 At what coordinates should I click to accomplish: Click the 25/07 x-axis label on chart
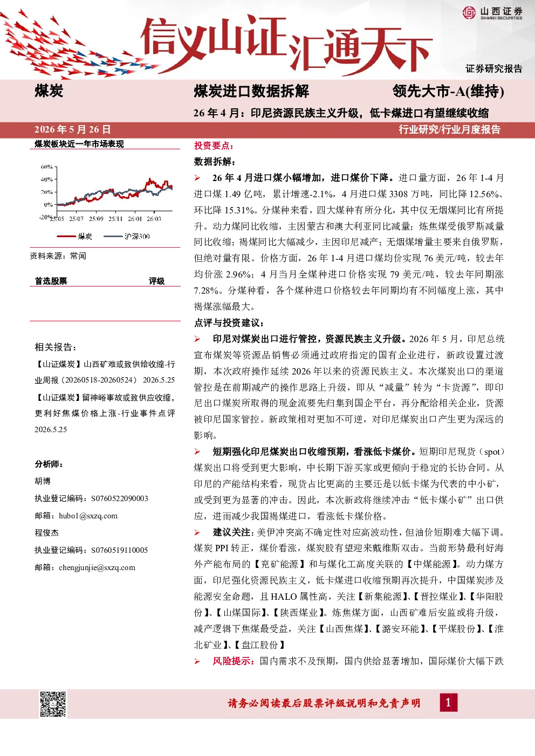(x=77, y=219)
